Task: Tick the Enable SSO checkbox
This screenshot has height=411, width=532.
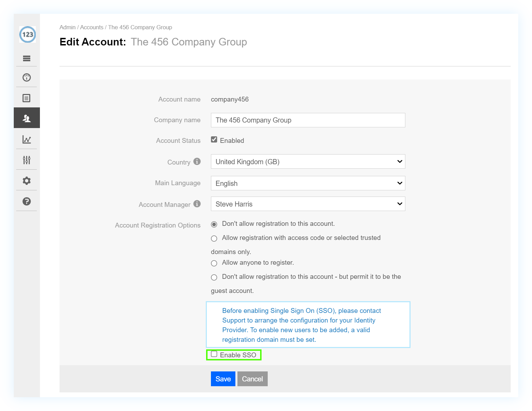Action: [x=214, y=354]
